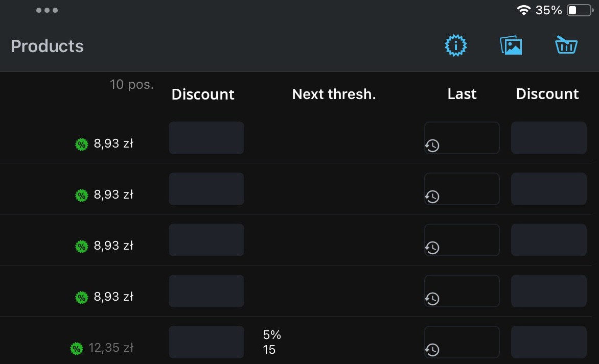Screen dimensions: 599x364
Task: Click history clock icon in fourth row
Action: click(432, 299)
